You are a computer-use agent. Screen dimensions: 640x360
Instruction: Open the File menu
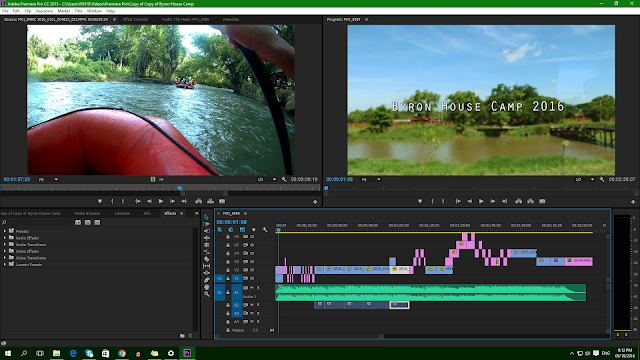coord(5,11)
